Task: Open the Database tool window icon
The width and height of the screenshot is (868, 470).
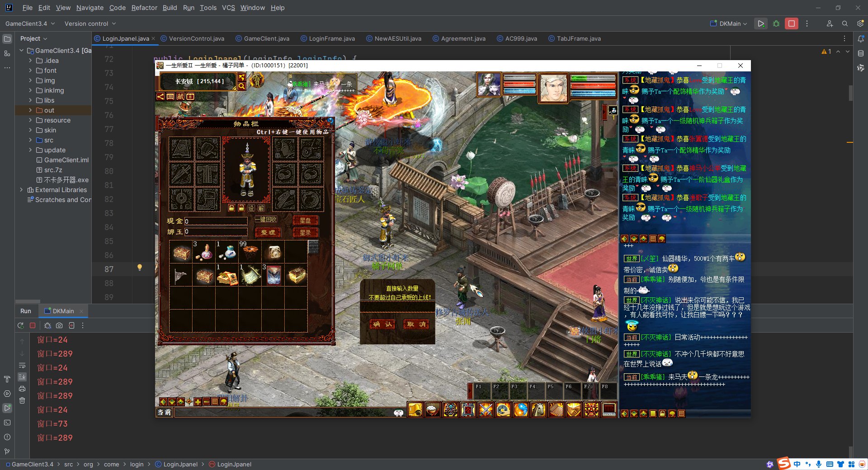Action: pos(861,53)
